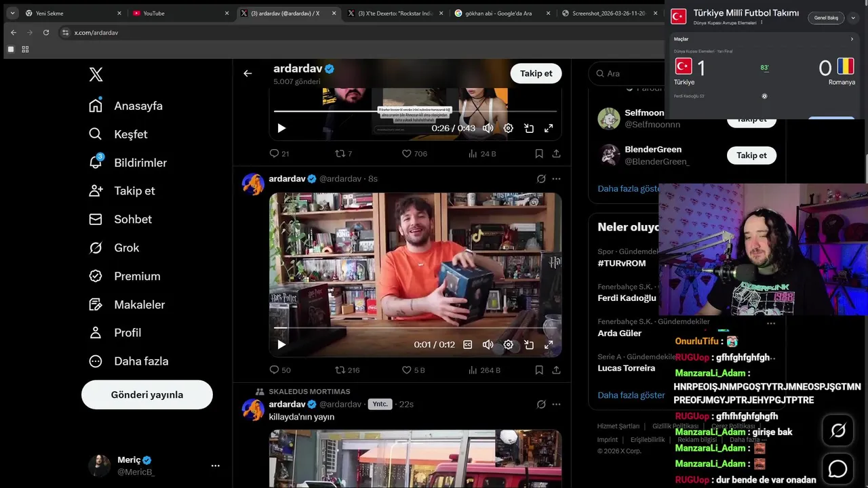Open Sohbet messages

(x=120, y=219)
